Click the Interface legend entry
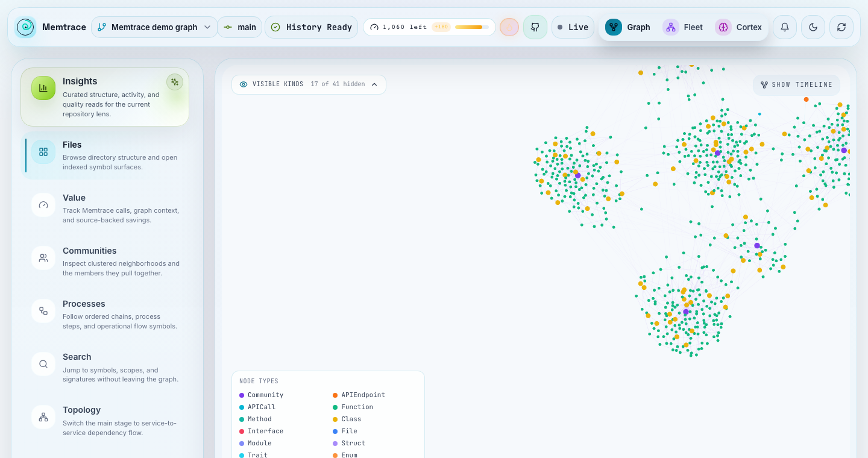 pyautogui.click(x=262, y=431)
